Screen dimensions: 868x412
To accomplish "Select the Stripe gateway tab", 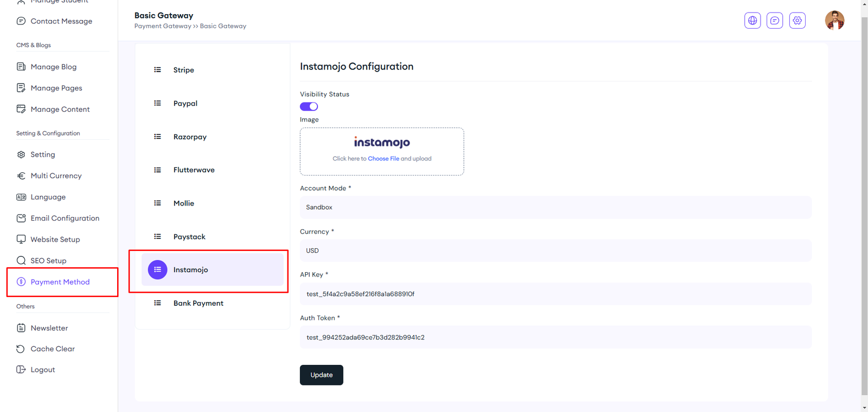I will pos(184,70).
